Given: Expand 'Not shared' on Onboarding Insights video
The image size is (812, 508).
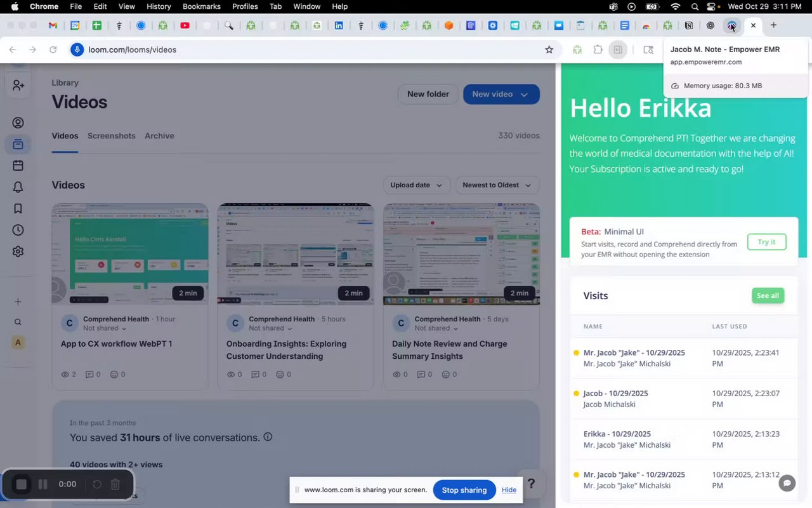Looking at the screenshot, I should (x=270, y=328).
